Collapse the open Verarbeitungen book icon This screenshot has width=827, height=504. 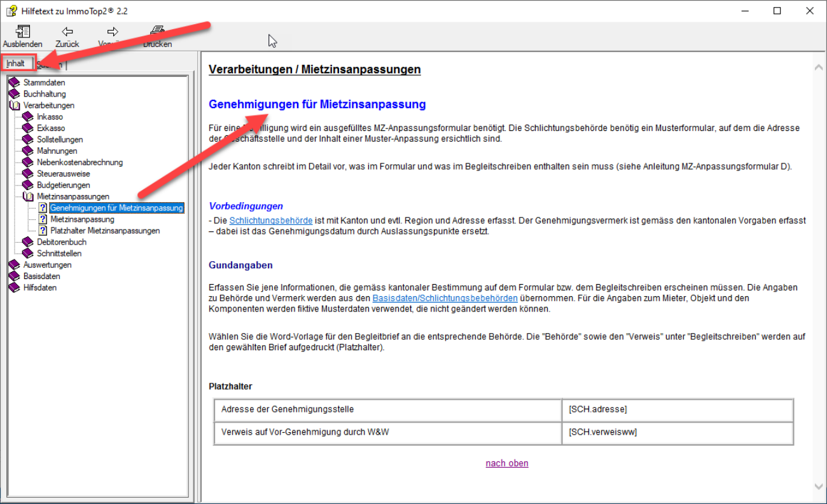[15, 106]
